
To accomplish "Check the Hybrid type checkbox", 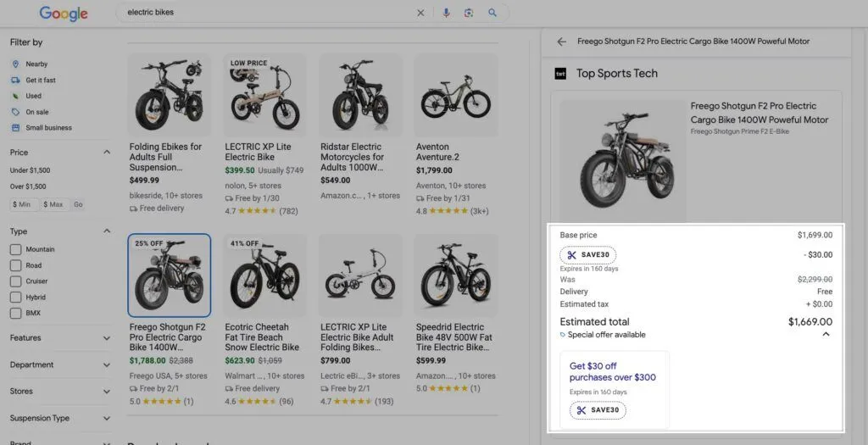I will click(15, 298).
